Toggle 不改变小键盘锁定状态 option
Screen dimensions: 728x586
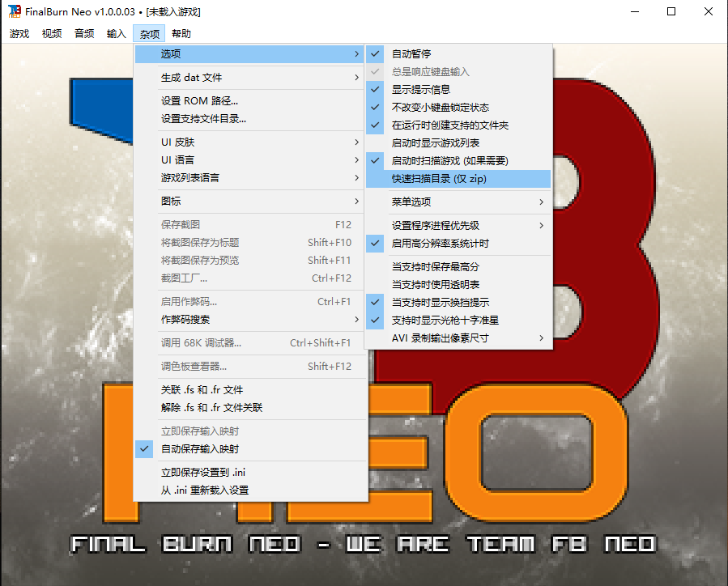(x=458, y=107)
